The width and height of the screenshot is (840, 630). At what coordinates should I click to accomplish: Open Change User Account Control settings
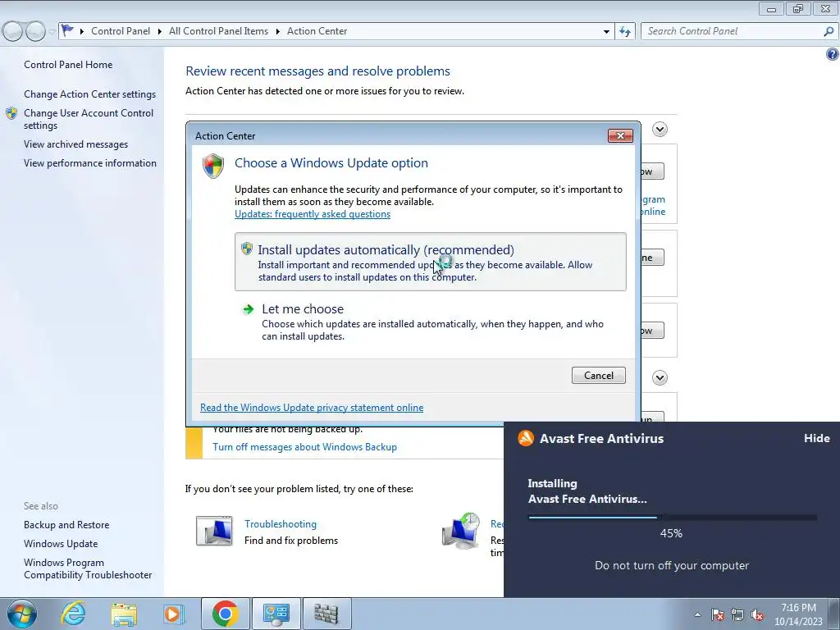89,119
